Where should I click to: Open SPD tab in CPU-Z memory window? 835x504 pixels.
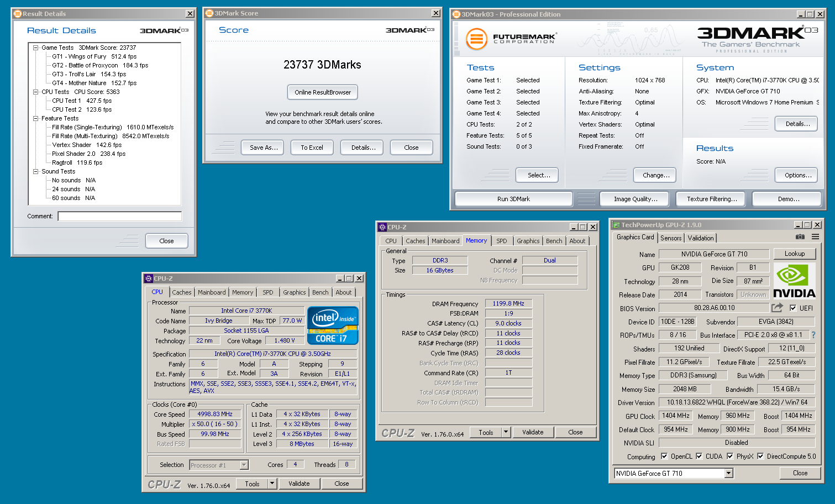tap(502, 241)
